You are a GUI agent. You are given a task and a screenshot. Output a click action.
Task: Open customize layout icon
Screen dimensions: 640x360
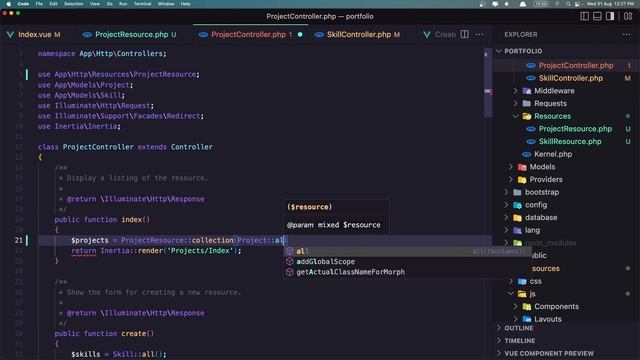[628, 16]
